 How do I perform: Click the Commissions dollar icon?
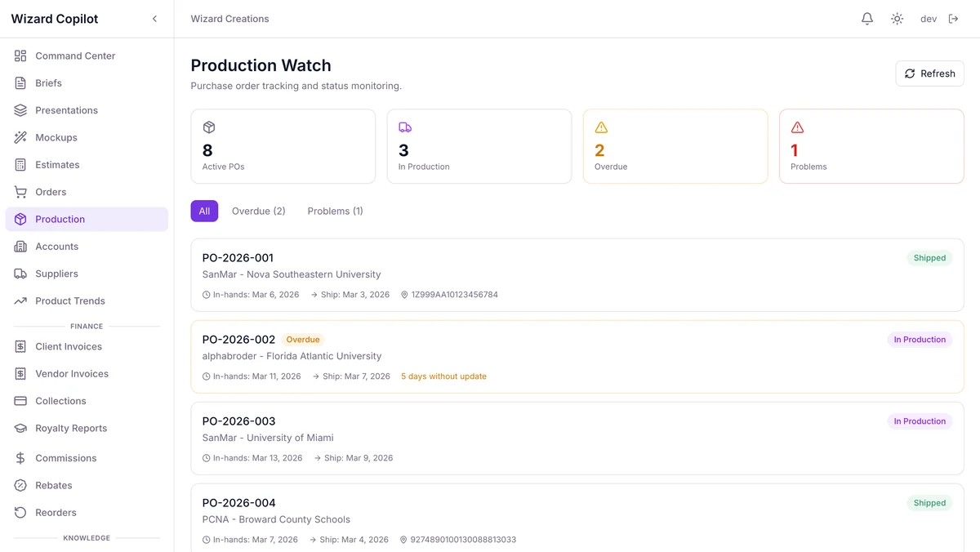tap(20, 458)
